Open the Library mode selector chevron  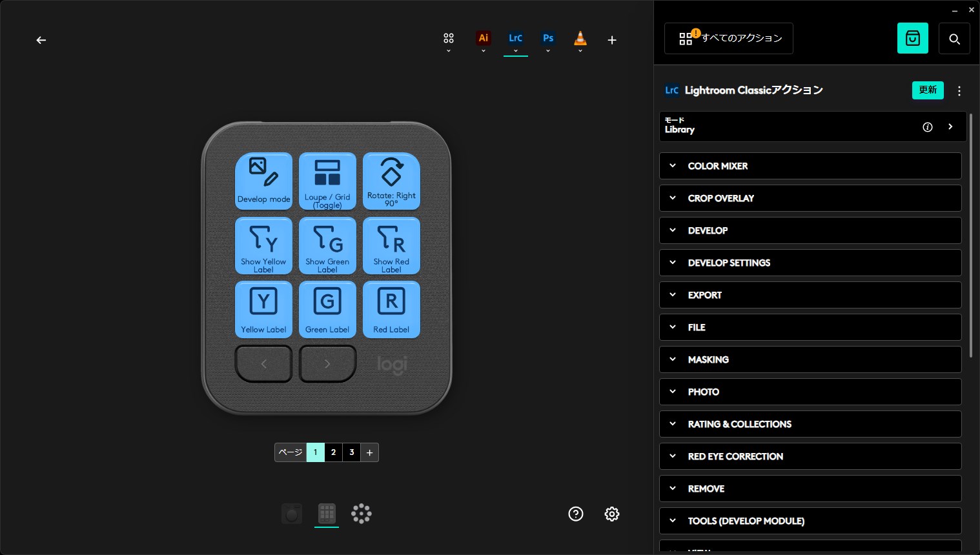click(x=950, y=127)
